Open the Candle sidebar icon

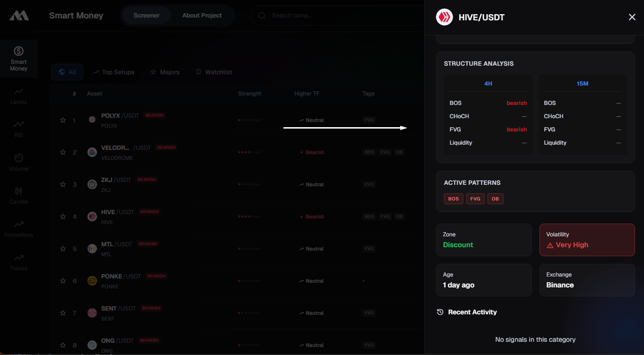click(18, 196)
